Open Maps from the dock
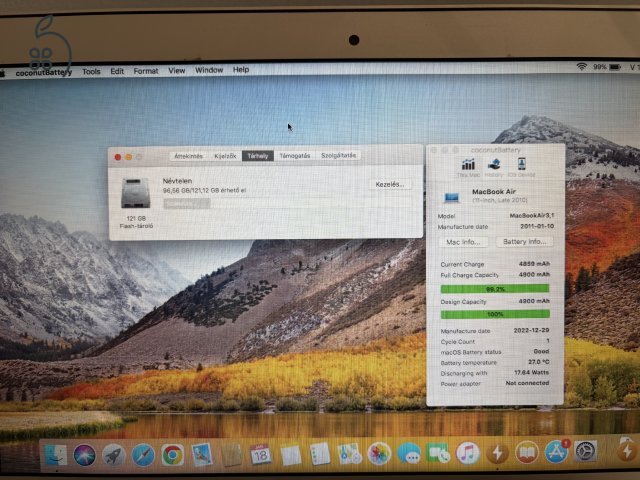 (349, 454)
